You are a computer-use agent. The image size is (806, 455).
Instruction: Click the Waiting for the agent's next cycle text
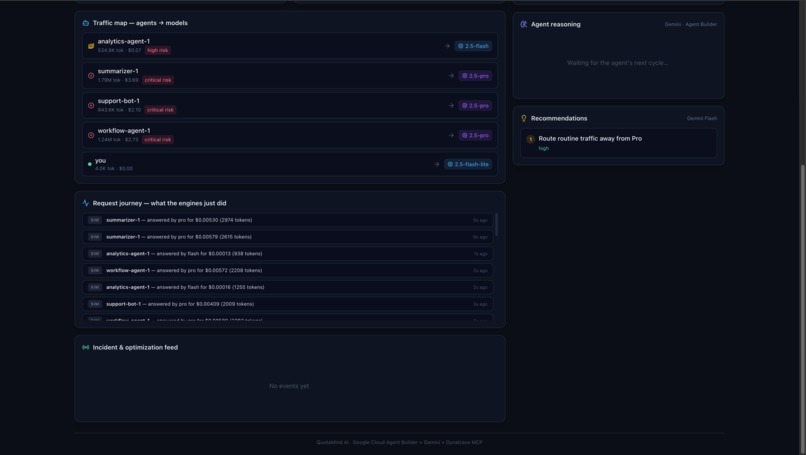tap(617, 63)
